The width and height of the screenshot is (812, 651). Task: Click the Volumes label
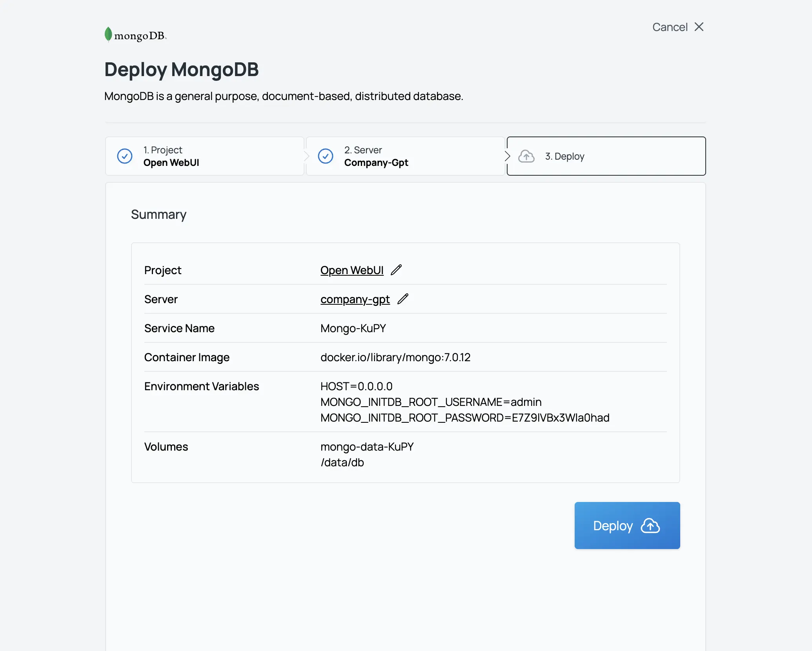point(166,447)
